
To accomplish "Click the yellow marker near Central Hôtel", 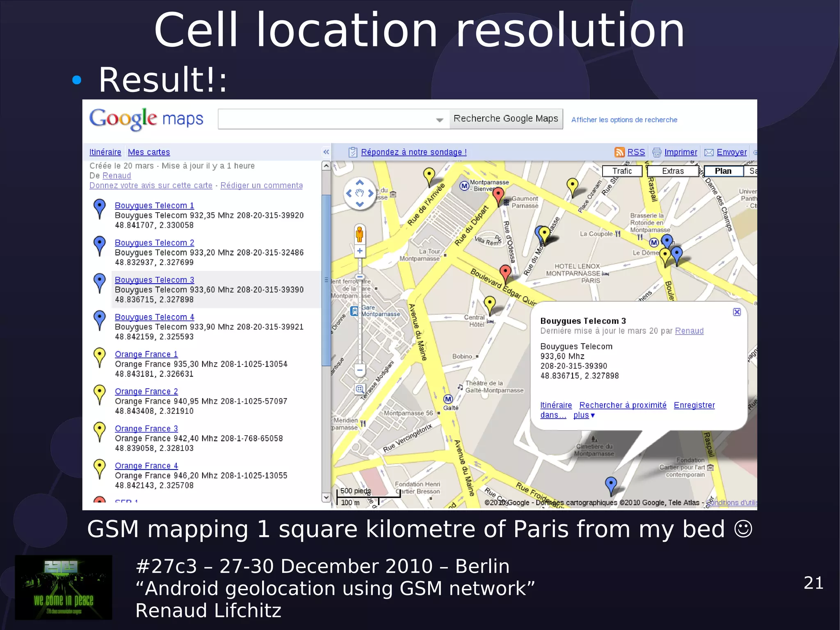I will (x=490, y=306).
